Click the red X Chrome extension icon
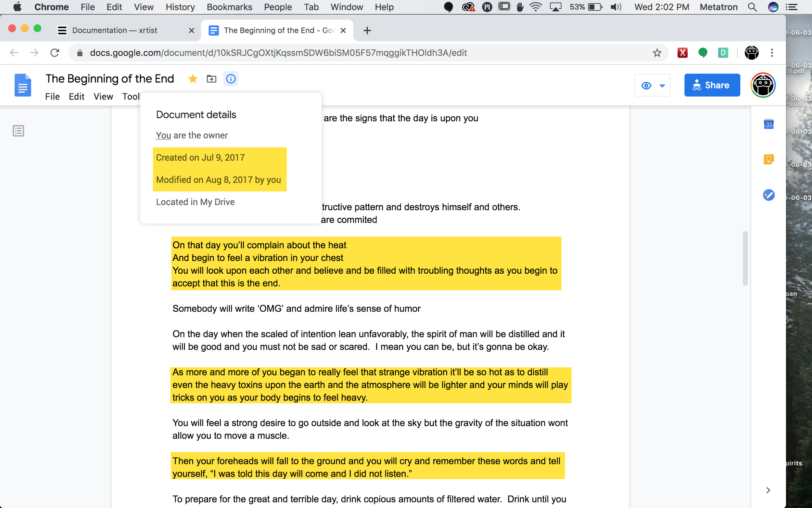This screenshot has width=812, height=508. coord(682,53)
